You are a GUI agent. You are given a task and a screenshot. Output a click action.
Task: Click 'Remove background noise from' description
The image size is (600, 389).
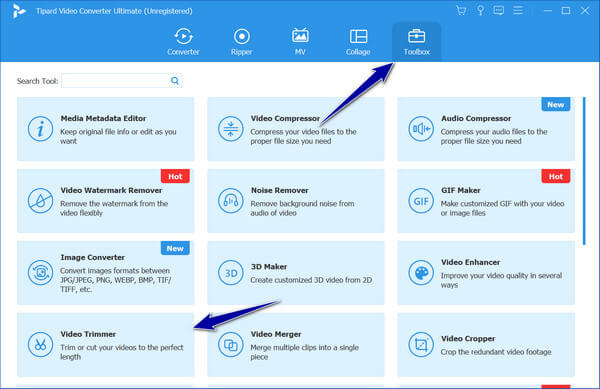[302, 208]
